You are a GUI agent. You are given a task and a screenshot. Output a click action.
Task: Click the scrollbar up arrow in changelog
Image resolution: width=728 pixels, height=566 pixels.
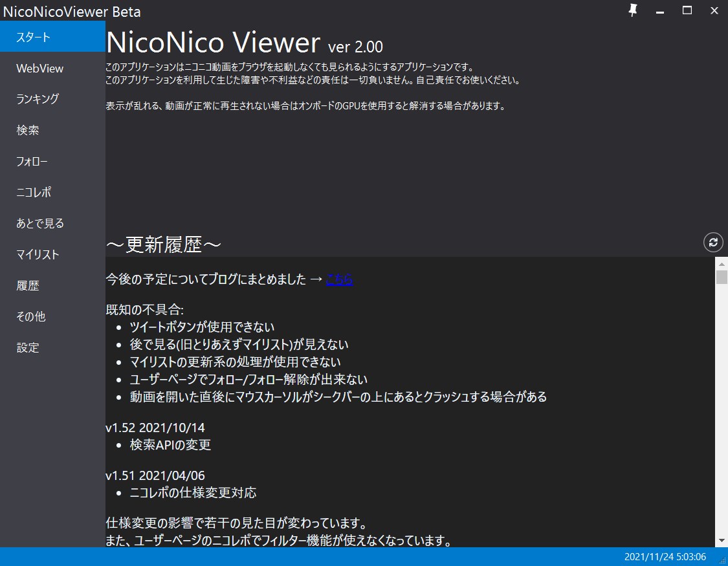[722, 264]
